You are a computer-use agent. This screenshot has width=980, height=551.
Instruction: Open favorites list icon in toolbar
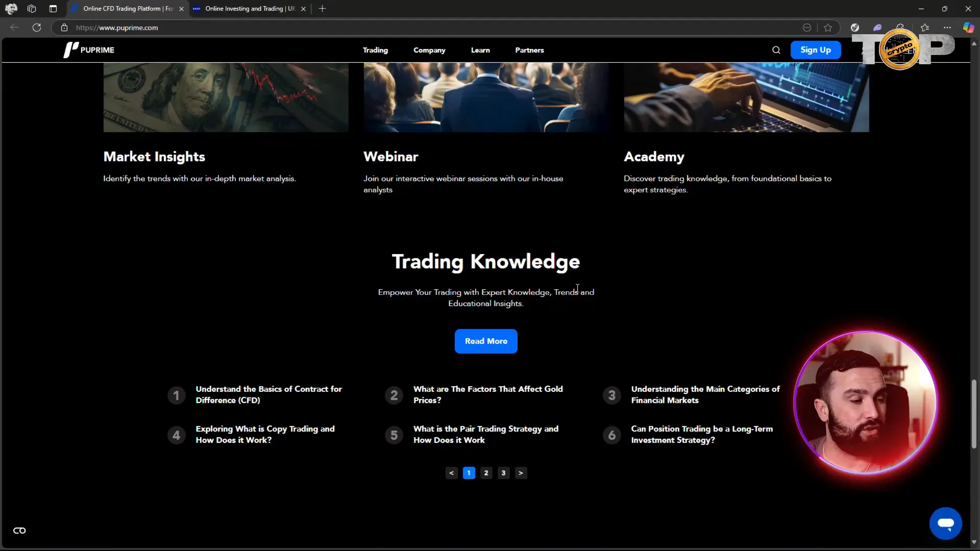click(925, 28)
